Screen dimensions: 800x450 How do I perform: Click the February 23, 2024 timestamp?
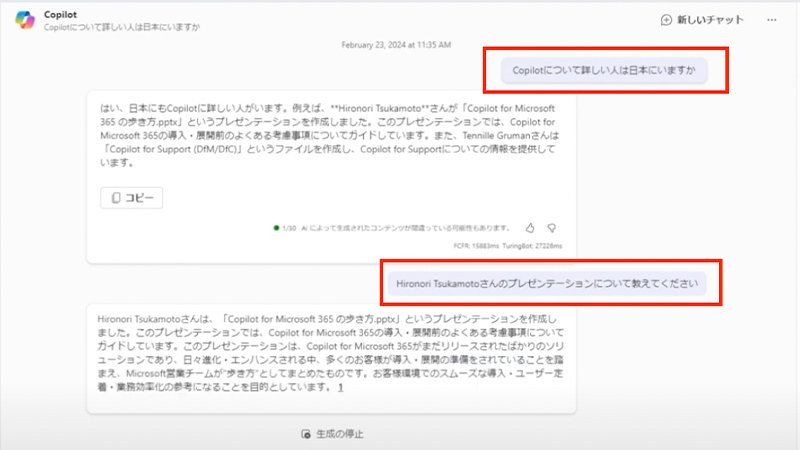[x=396, y=46]
